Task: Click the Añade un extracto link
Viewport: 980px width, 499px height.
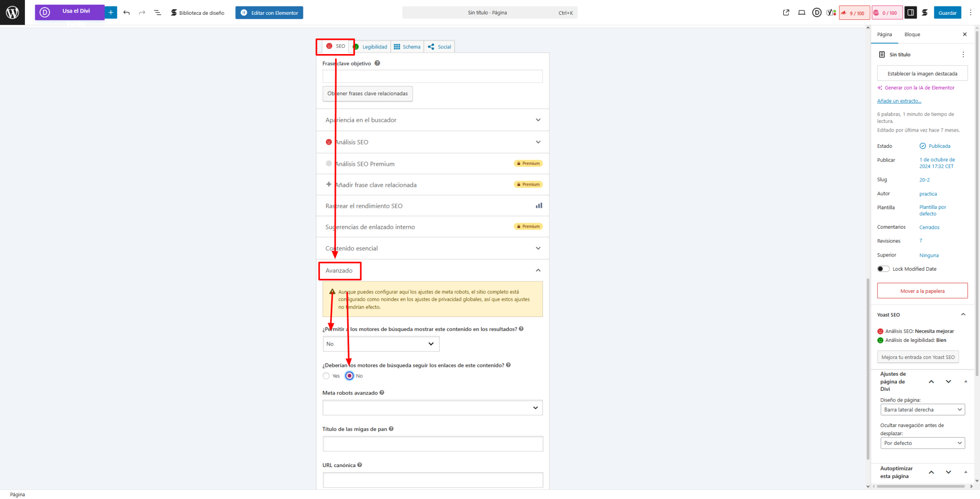Action: [x=899, y=101]
